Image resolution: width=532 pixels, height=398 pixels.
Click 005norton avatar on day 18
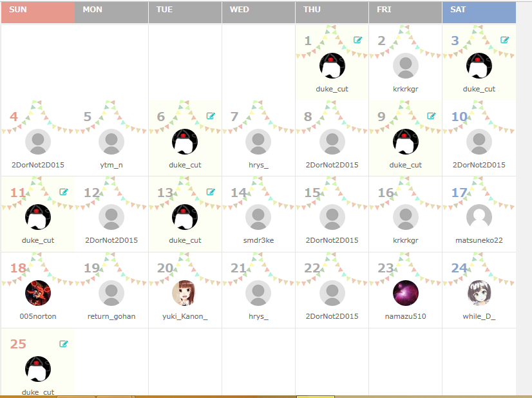[x=38, y=293]
